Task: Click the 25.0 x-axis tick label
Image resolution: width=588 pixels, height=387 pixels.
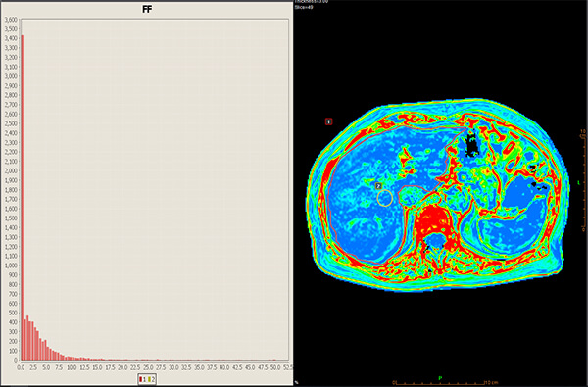Action: pyautogui.click(x=148, y=367)
